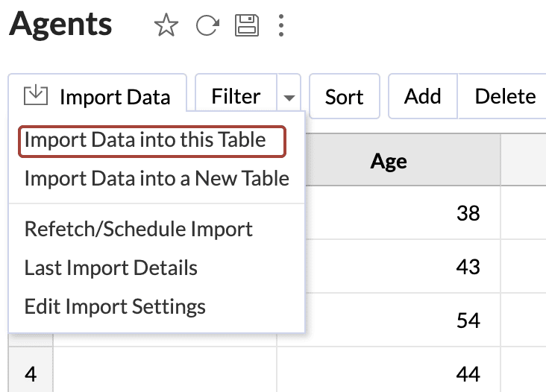
Task: Mark the Agents table as favorite
Action: (166, 26)
